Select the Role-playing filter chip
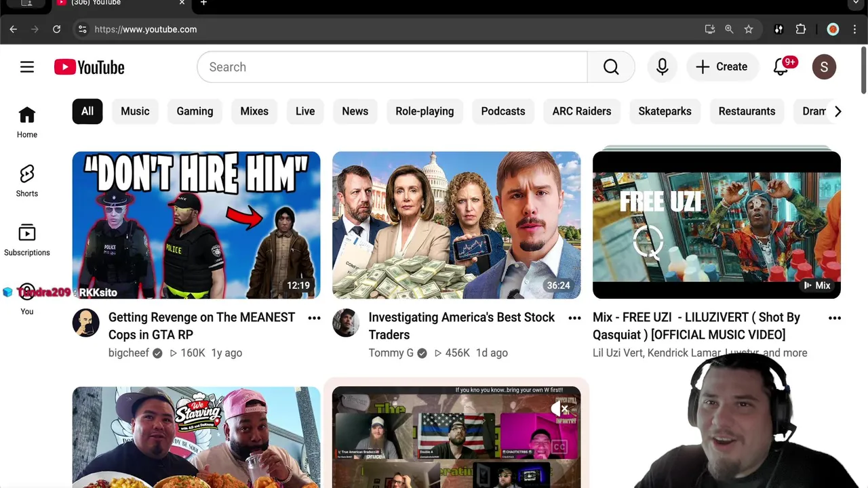This screenshot has width=868, height=488. 425,111
